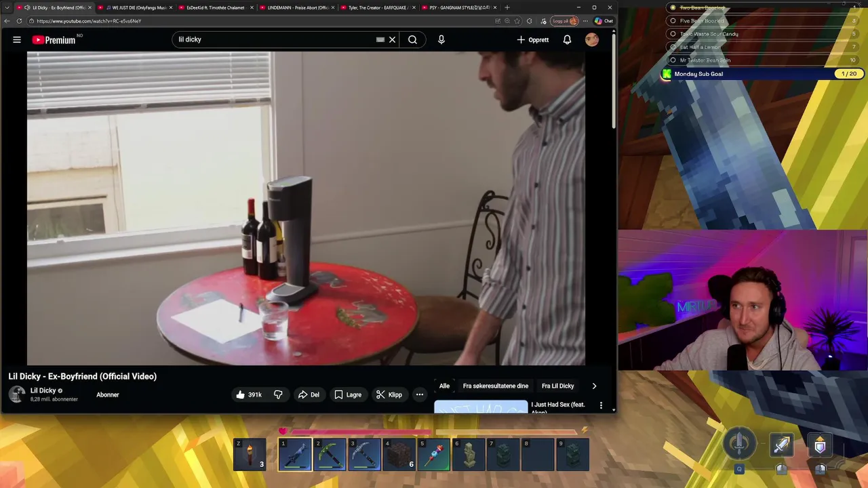Select the pickaxe in hotbar slot 3
The width and height of the screenshot is (868, 488).
tap(364, 454)
